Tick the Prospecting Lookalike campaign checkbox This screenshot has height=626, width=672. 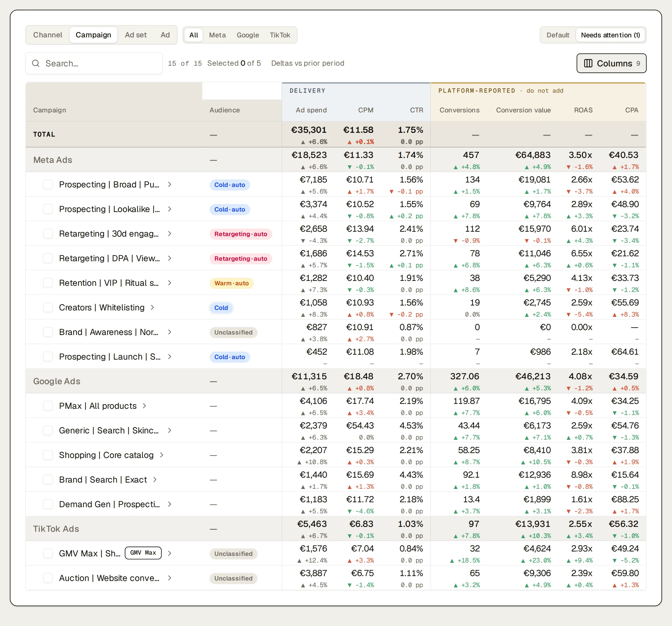[x=48, y=209]
